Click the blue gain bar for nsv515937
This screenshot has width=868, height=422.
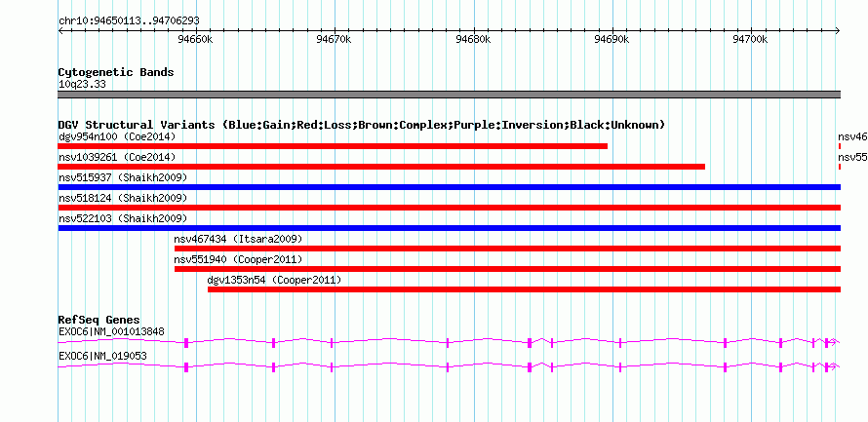449,187
